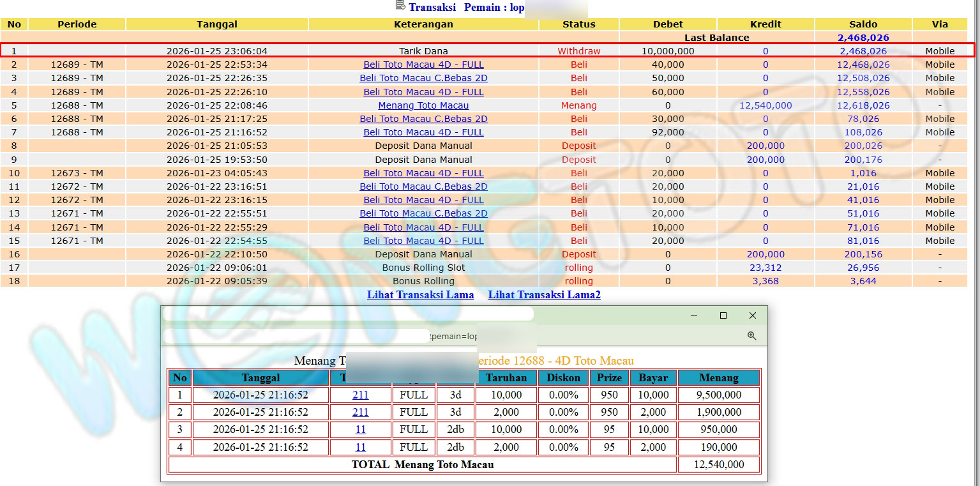Select the highlighted Tarik Dana withdraw row

[423, 51]
